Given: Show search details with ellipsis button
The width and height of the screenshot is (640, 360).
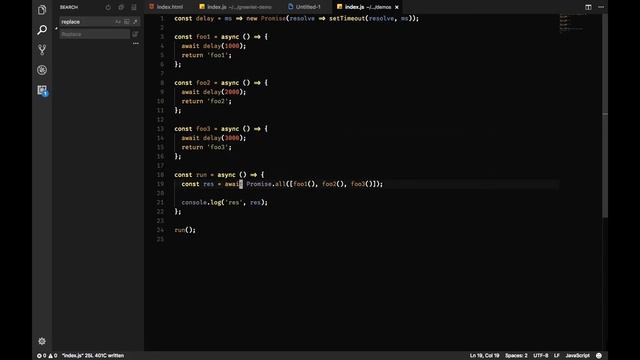Looking at the screenshot, I should [136, 43].
